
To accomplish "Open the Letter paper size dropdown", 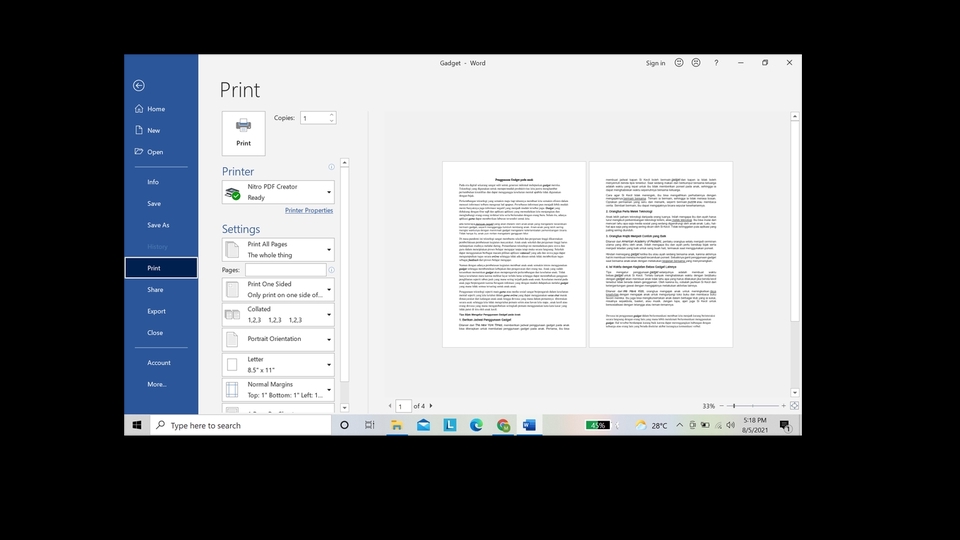I will (x=278, y=364).
